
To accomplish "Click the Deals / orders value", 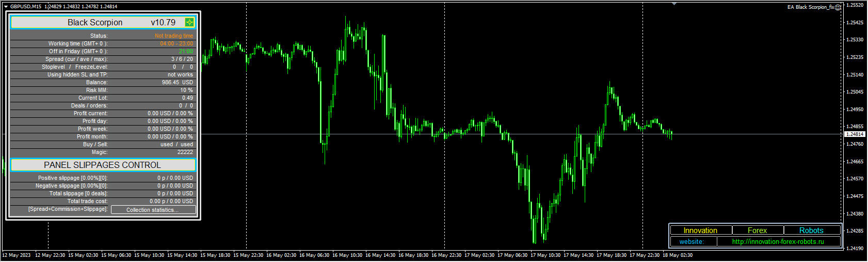I will click(x=186, y=105).
